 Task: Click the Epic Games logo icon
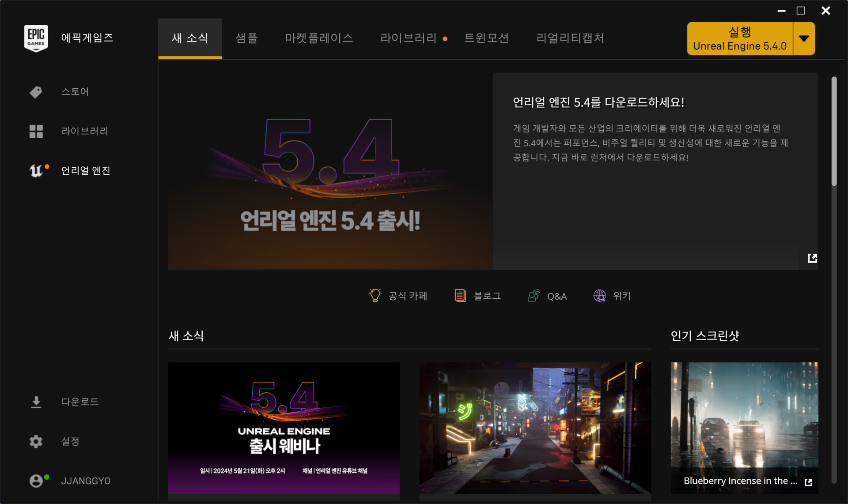(36, 38)
